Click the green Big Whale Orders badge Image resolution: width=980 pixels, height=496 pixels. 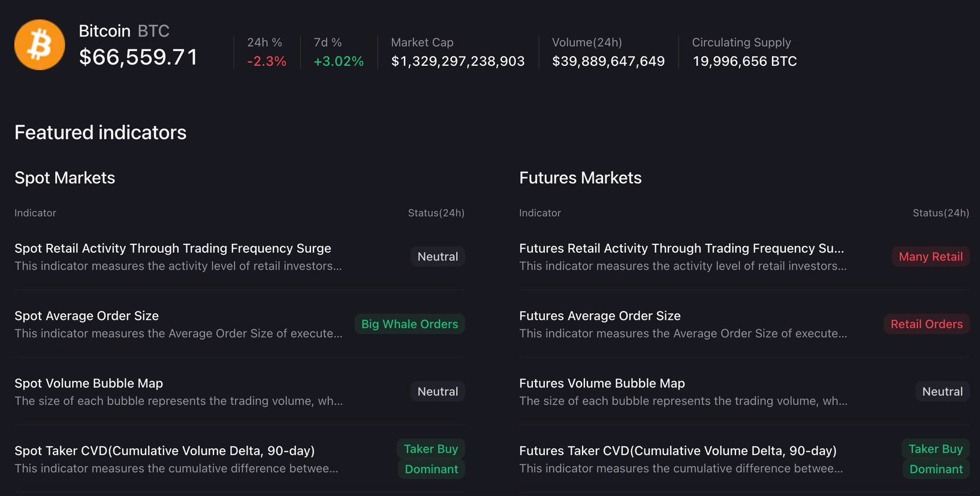409,324
